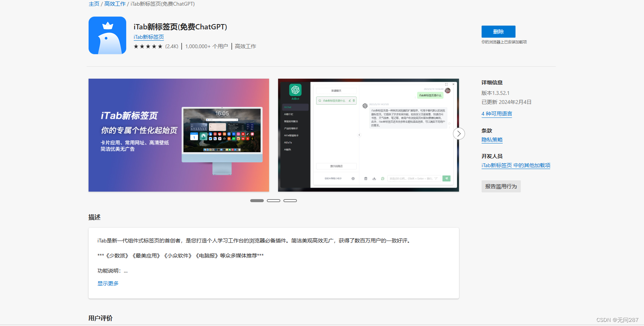Click the five-star rating stars
This screenshot has width=644, height=326.
click(x=148, y=46)
